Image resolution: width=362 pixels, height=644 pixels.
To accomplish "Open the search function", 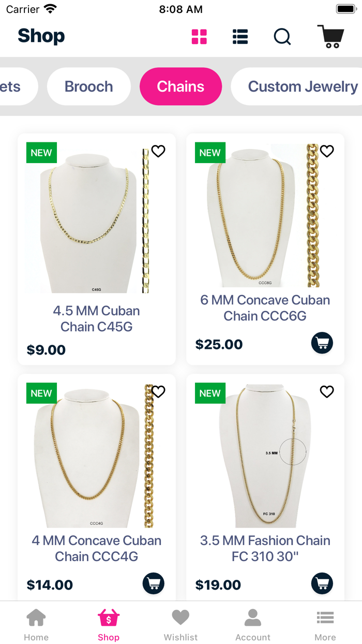I will [x=282, y=37].
